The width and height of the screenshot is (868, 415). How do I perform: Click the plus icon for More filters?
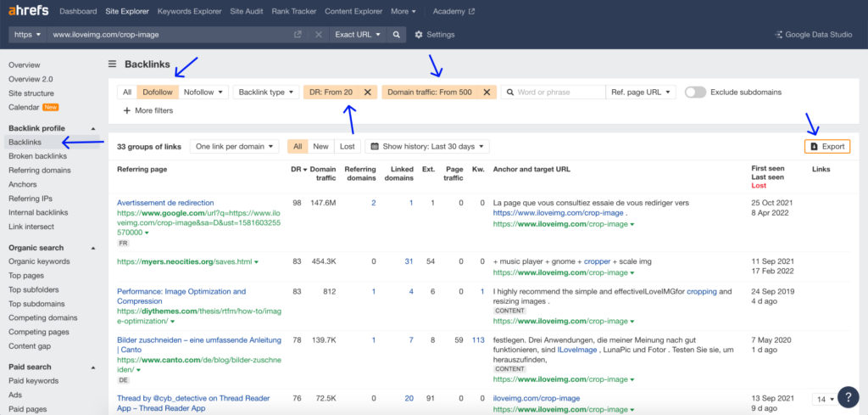(127, 110)
